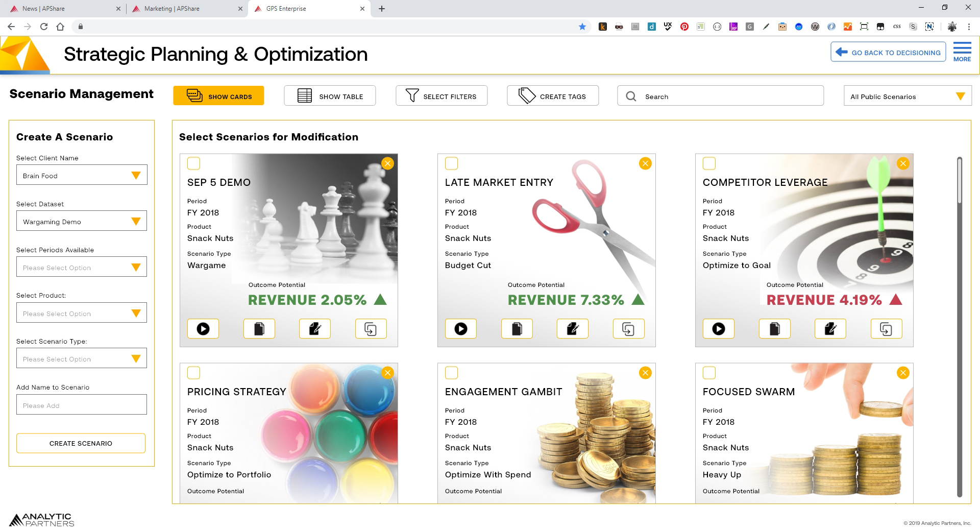This screenshot has height=530, width=980.
Task: Click GO BACK TO DECISIONING
Action: click(x=889, y=52)
